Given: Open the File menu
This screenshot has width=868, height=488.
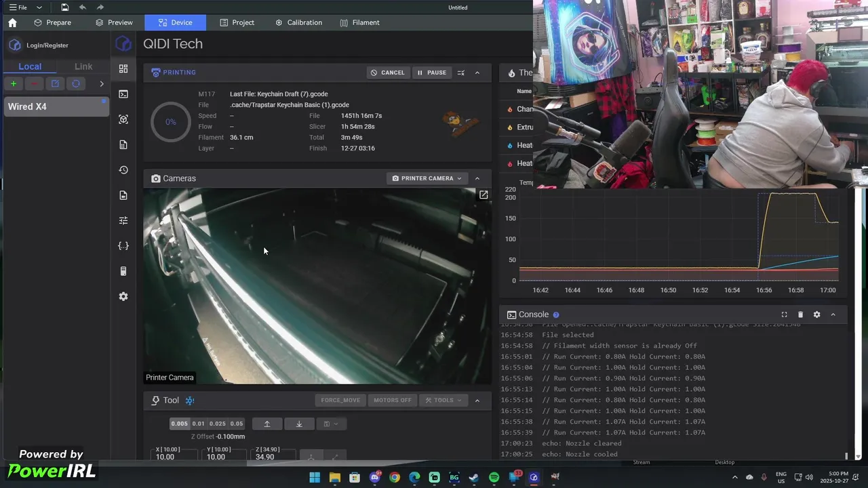Looking at the screenshot, I should pyautogui.click(x=18, y=7).
